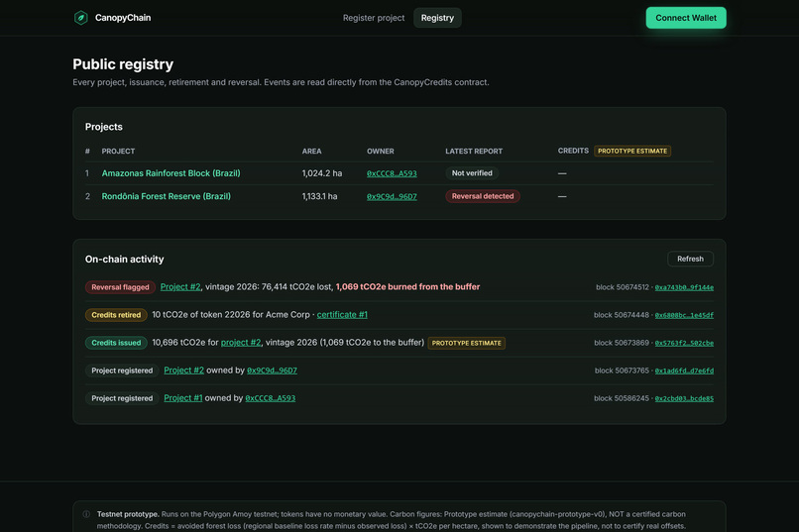Click the OWNER column header
The width and height of the screenshot is (799, 532).
[x=380, y=152]
